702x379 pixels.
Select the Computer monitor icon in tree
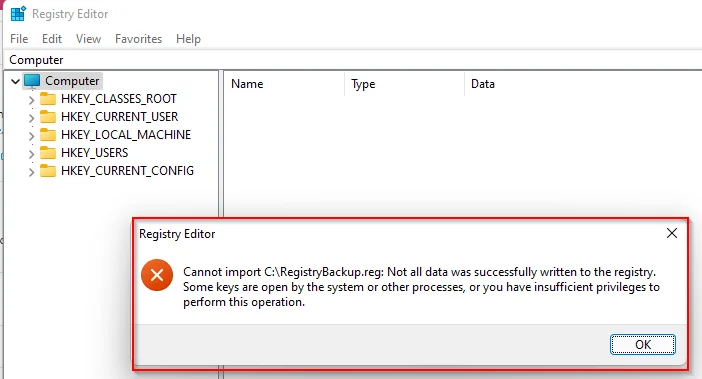point(32,81)
